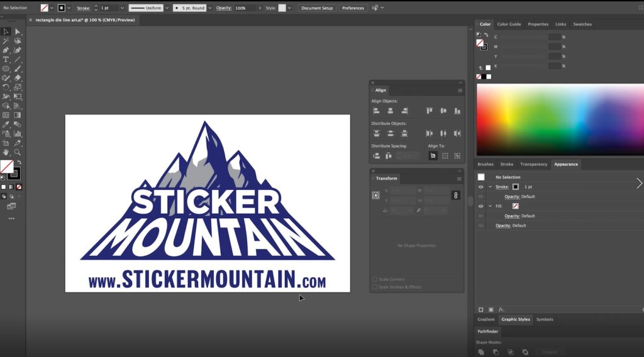This screenshot has width=644, height=357.
Task: Open Uniform variable width profile dropdown
Action: (167, 8)
